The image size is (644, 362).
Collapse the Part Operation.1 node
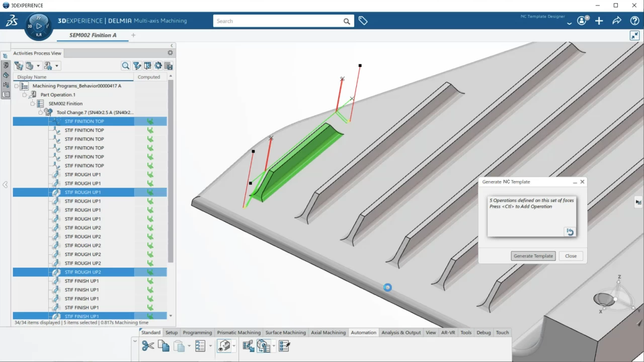[24, 95]
